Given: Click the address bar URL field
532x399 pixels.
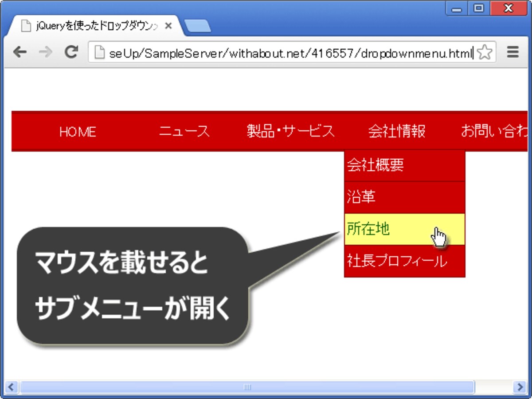Looking at the screenshot, I should (292, 53).
